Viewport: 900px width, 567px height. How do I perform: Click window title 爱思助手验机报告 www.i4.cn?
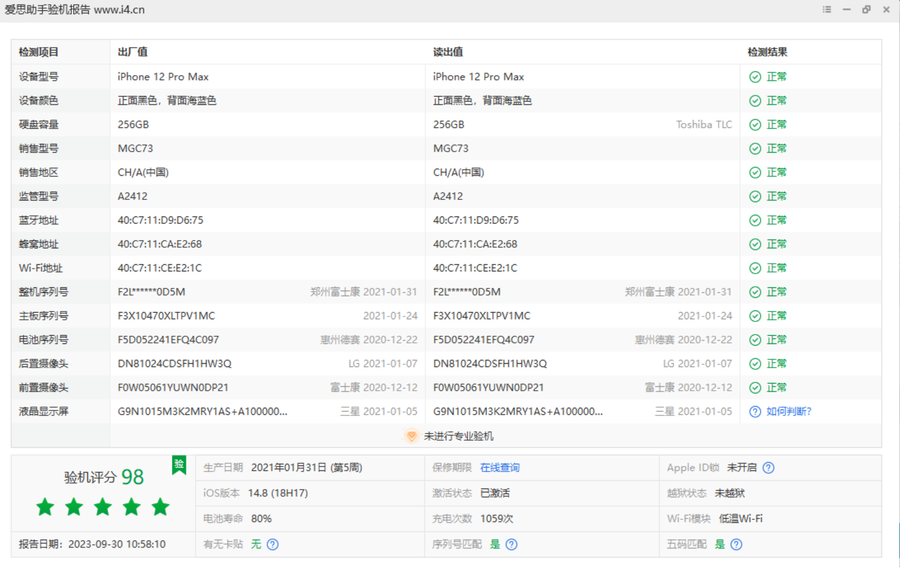click(x=75, y=10)
